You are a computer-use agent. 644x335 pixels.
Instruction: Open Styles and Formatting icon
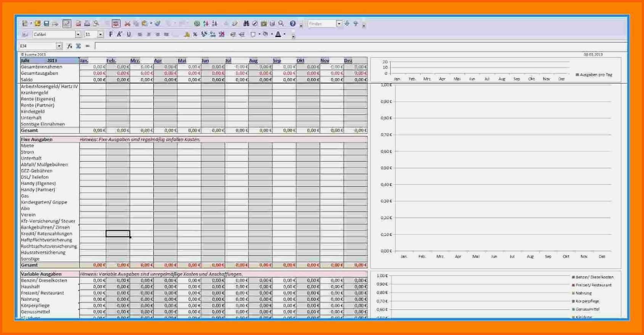point(25,35)
